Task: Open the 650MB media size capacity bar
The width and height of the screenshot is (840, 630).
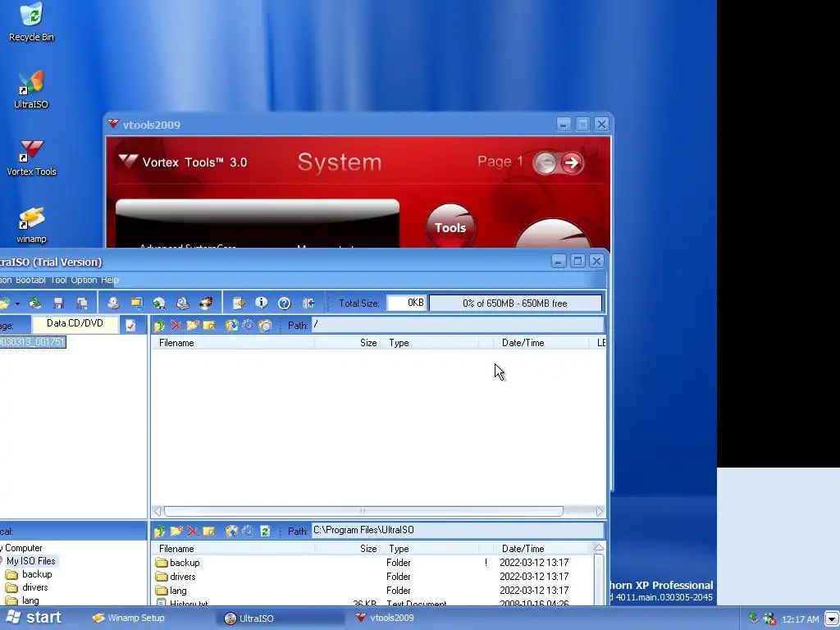Action: pos(515,304)
